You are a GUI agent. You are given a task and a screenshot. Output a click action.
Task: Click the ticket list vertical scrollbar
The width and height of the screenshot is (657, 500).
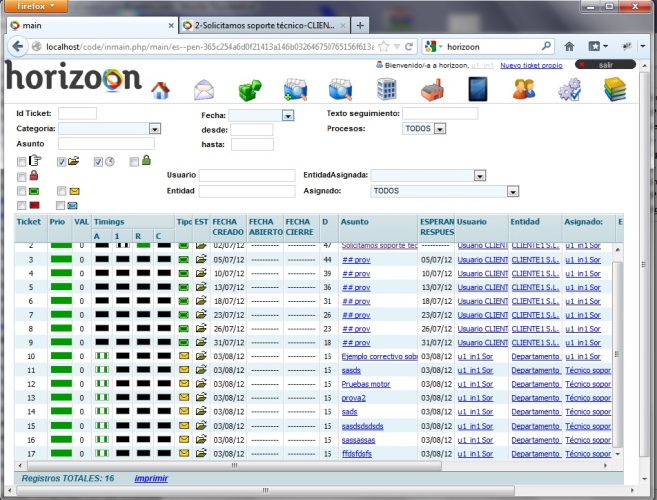(618, 355)
